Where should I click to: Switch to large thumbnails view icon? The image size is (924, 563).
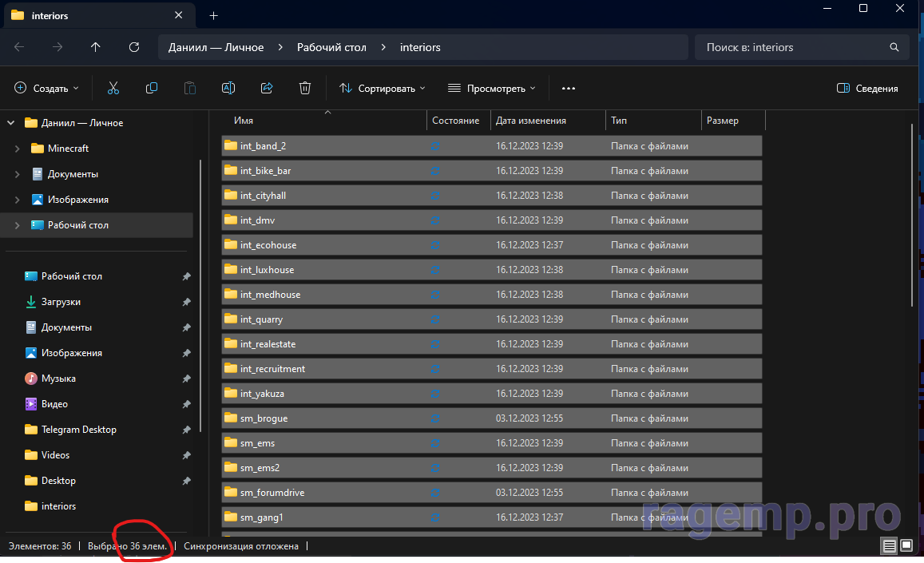click(906, 546)
